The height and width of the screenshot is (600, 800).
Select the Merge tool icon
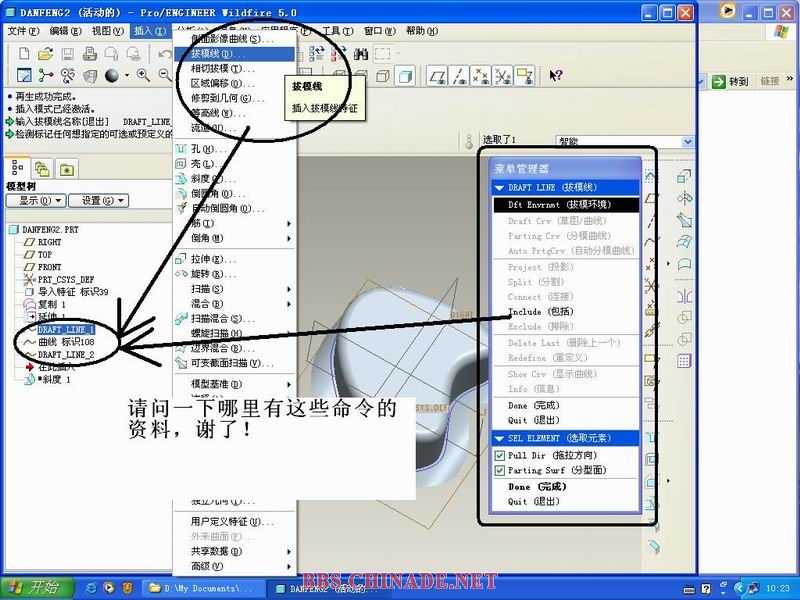pos(684,317)
